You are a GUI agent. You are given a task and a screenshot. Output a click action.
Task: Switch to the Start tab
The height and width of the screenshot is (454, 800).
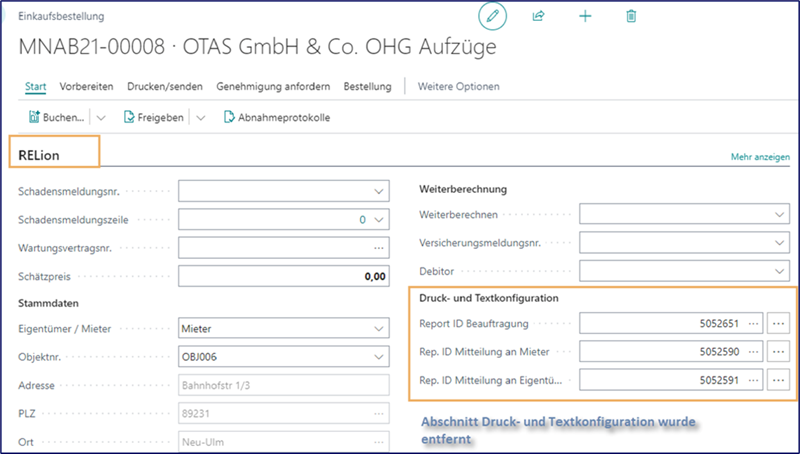point(36,86)
